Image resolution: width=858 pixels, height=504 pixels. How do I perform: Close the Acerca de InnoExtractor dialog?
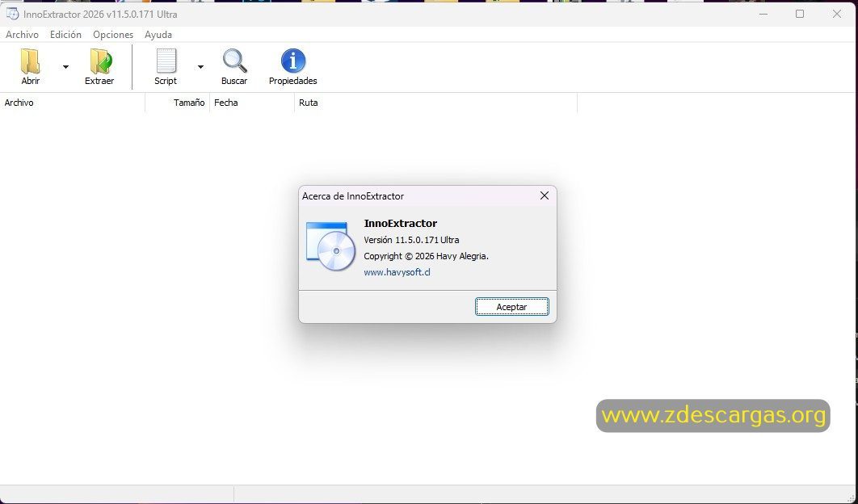coord(544,196)
